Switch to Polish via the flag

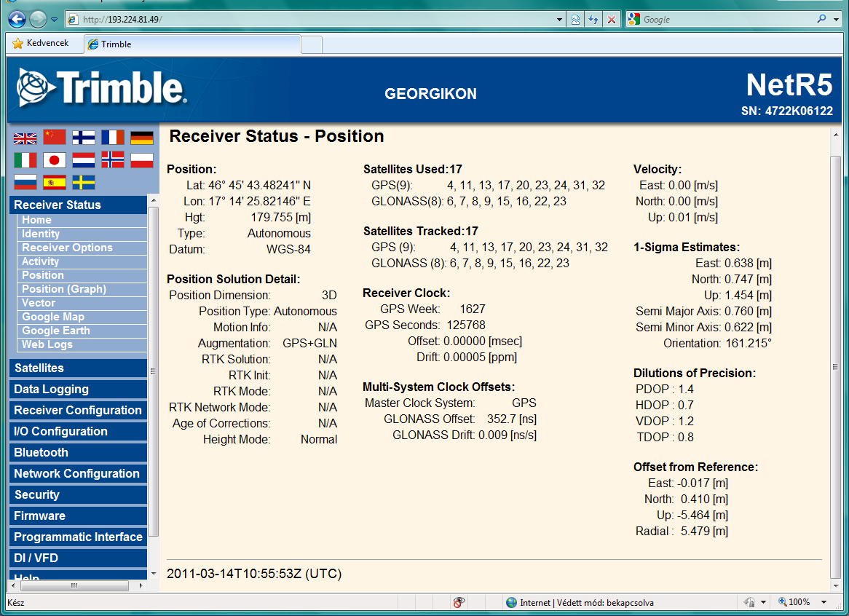coord(142,160)
